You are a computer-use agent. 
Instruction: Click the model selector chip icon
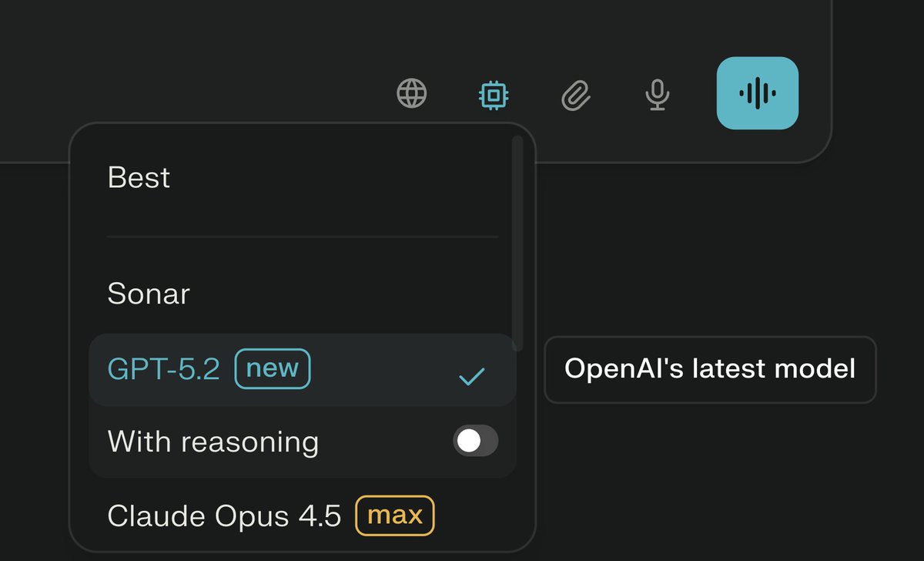pos(494,95)
